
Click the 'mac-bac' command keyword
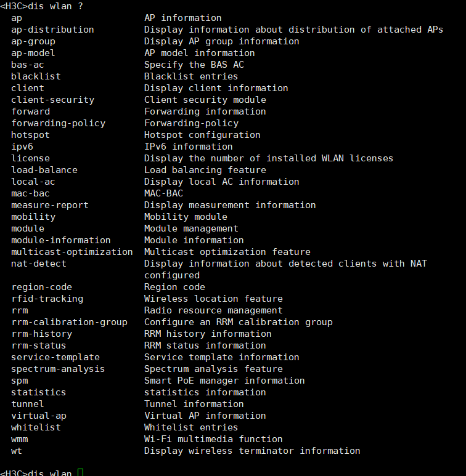[30, 193]
